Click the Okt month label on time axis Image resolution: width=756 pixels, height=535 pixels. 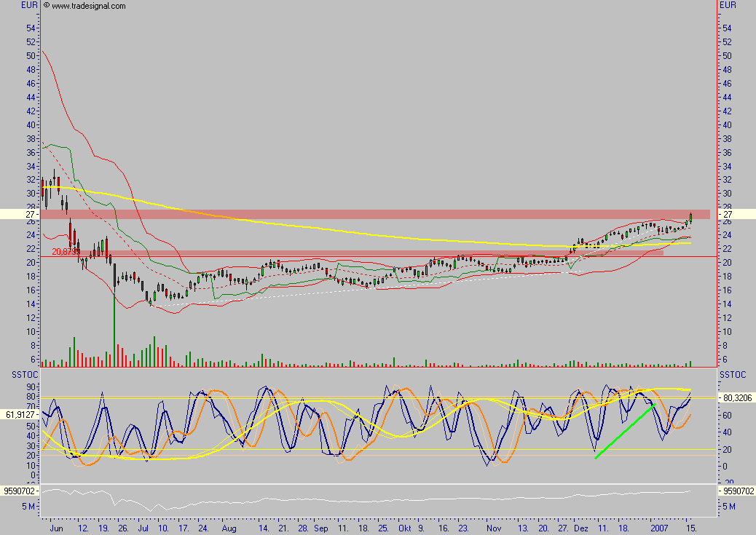403,527
